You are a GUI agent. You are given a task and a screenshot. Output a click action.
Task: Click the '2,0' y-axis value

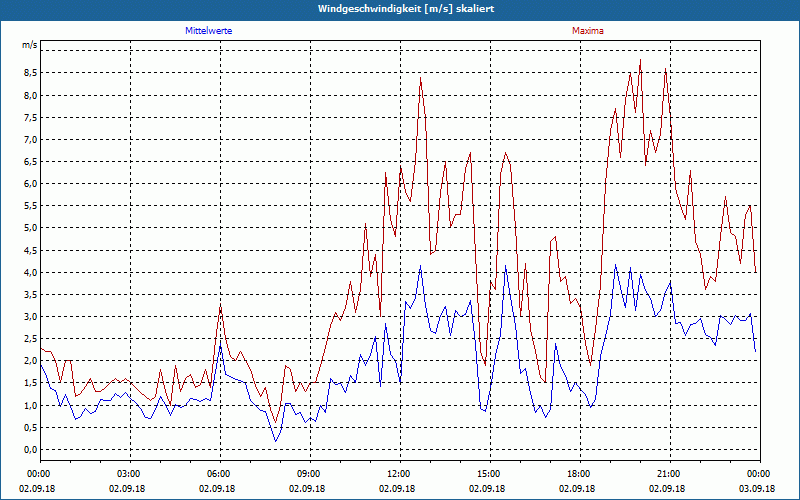point(31,361)
